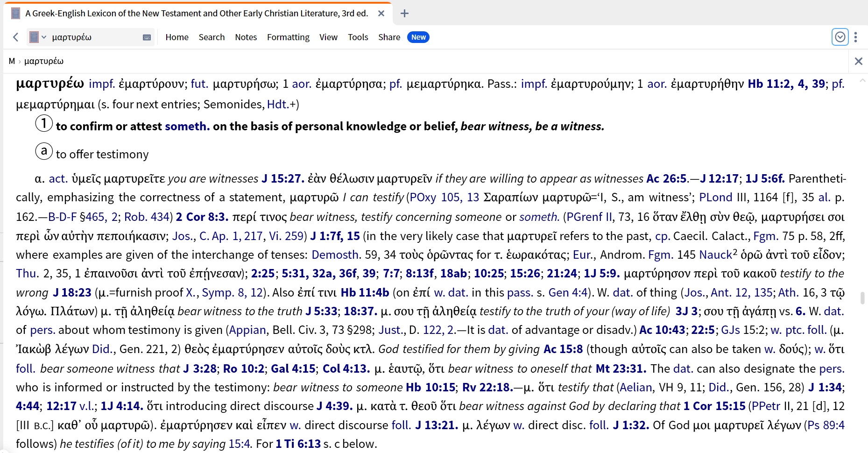868x453 pixels.
Task: Open the Search menu
Action: [212, 37]
